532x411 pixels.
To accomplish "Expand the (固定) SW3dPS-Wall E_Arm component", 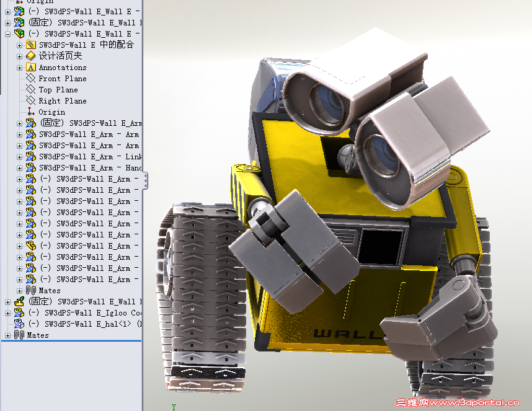I will [x=20, y=124].
